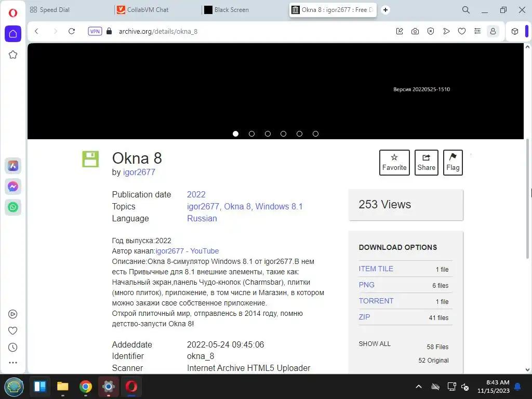Toggle the VPN badge in address bar
This screenshot has width=532, height=399.
95,31
